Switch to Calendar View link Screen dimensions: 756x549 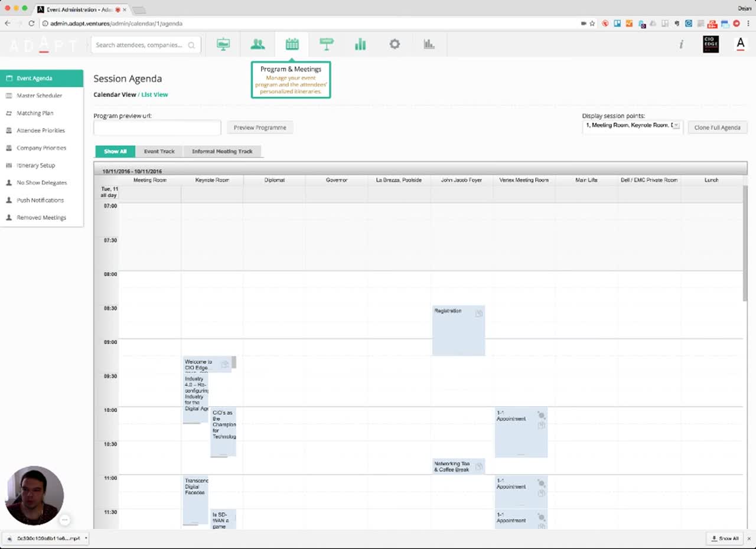[x=115, y=94]
